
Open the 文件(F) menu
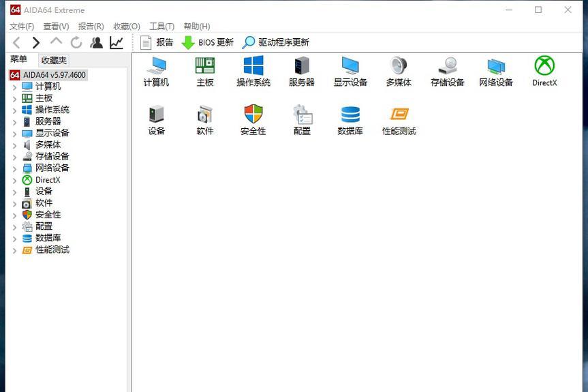tap(22, 27)
